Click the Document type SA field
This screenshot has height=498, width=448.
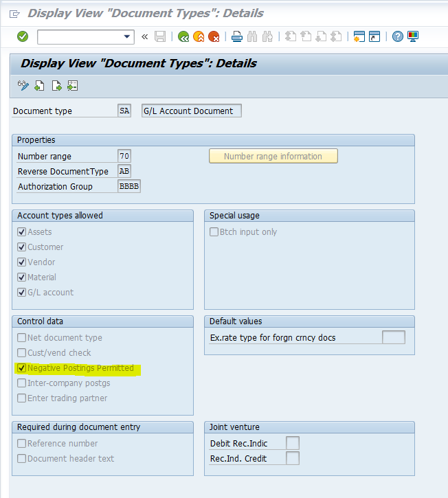pyautogui.click(x=124, y=111)
